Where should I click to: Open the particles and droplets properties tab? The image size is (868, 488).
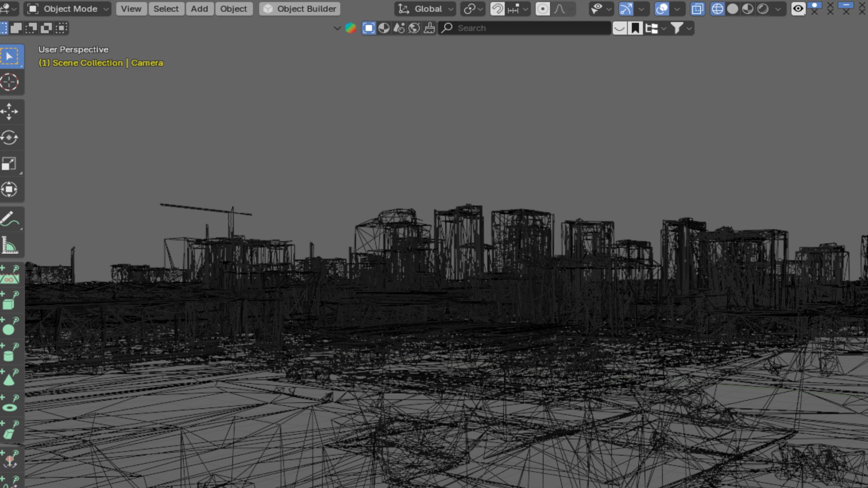399,28
